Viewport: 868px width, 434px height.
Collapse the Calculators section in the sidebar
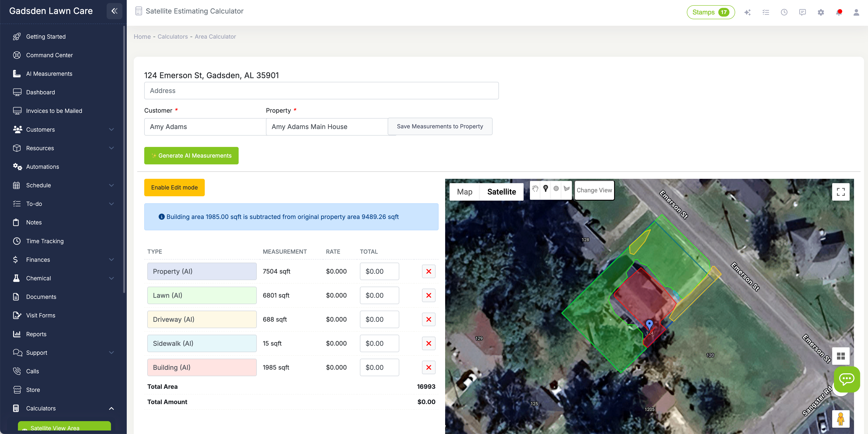(x=111, y=408)
